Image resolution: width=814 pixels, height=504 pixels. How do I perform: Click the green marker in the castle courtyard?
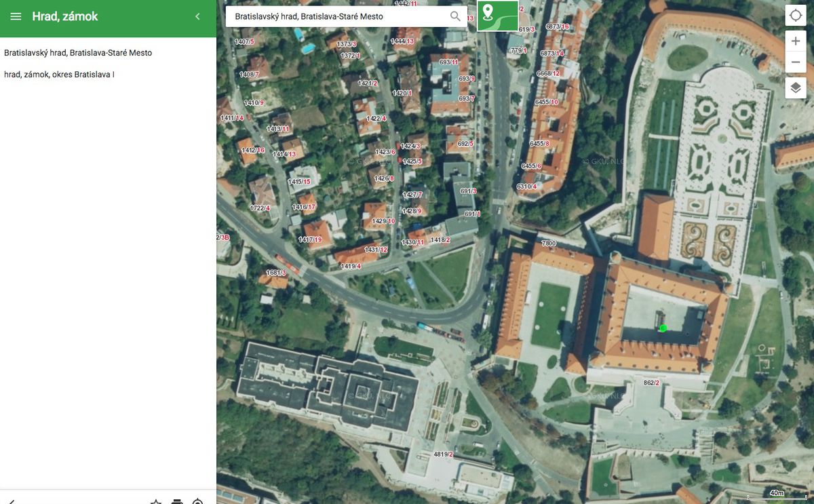663,328
